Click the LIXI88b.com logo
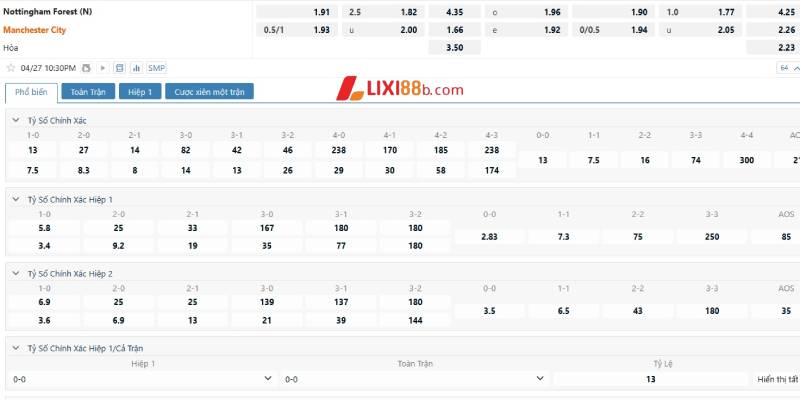800x400 pixels. click(398, 90)
